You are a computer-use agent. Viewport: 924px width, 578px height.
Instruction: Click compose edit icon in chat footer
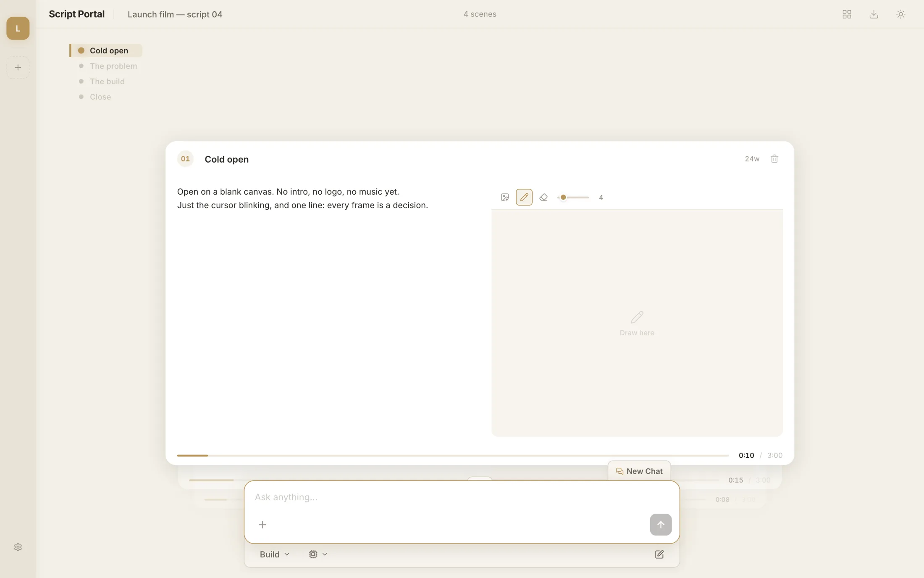tap(659, 554)
